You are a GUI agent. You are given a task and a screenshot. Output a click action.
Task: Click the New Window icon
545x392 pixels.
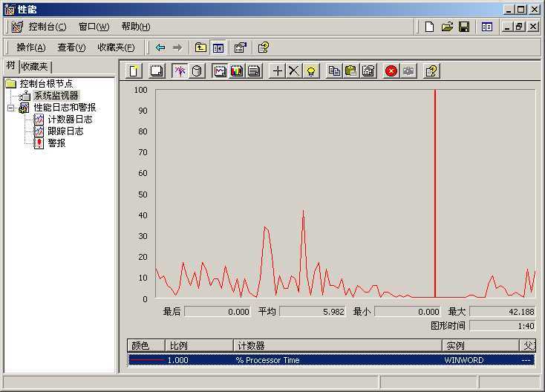[x=486, y=27]
